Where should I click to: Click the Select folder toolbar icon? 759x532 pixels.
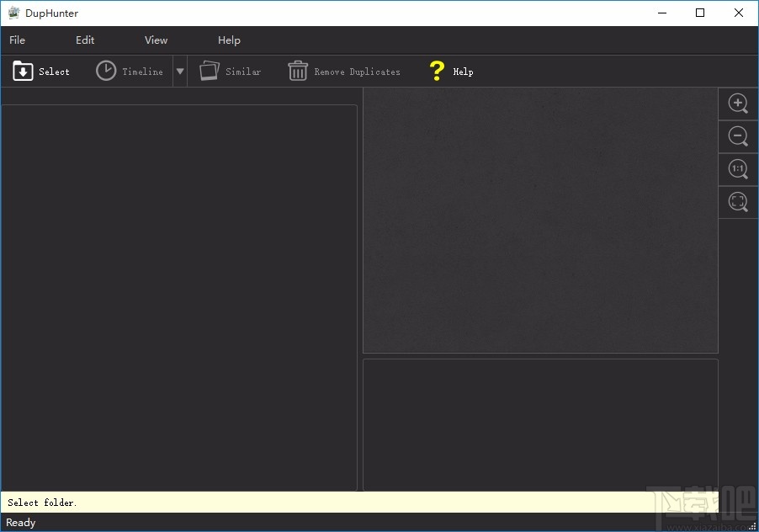pos(23,72)
